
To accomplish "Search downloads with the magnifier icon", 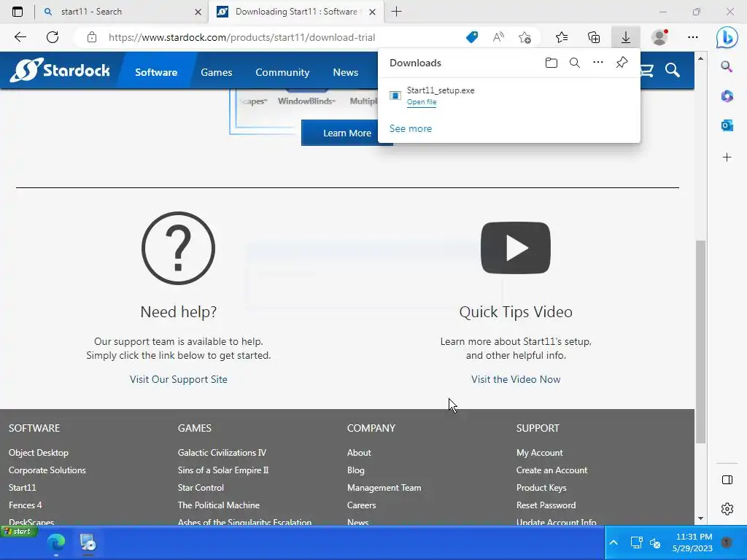I will 575,63.
